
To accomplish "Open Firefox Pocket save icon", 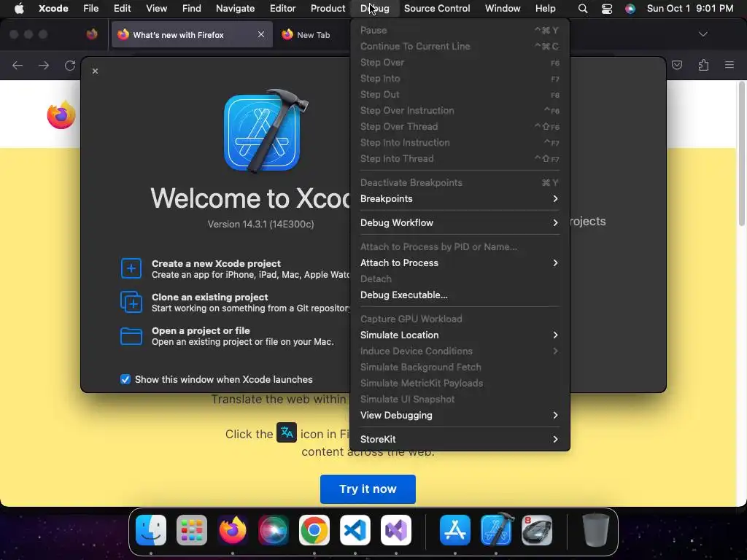I will point(677,65).
